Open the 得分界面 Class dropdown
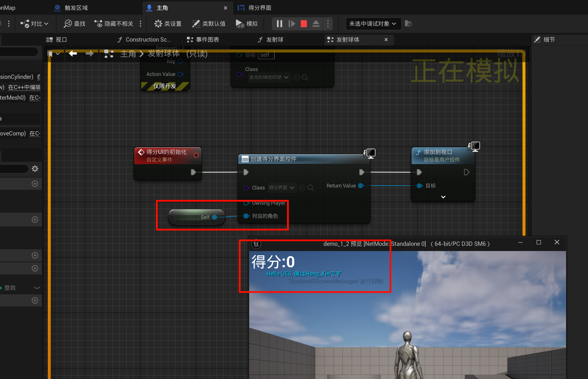Screen dimensions: 588x379 pyautogui.click(x=281, y=188)
